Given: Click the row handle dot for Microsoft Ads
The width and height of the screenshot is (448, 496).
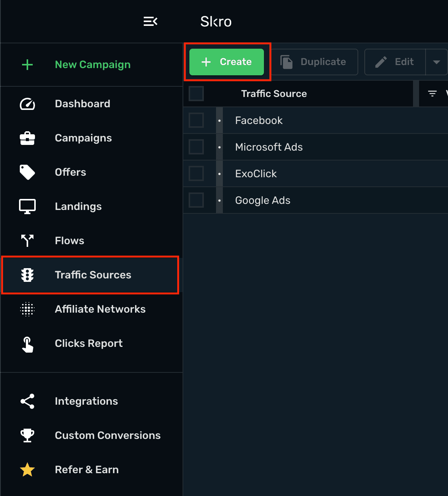Looking at the screenshot, I should pos(219,147).
